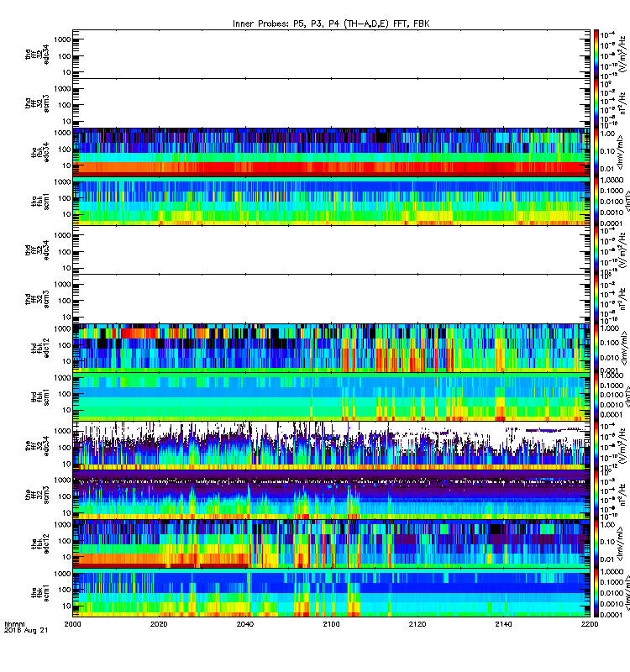Click the '2200' time axis label
This screenshot has height=672, width=630.
(590, 624)
